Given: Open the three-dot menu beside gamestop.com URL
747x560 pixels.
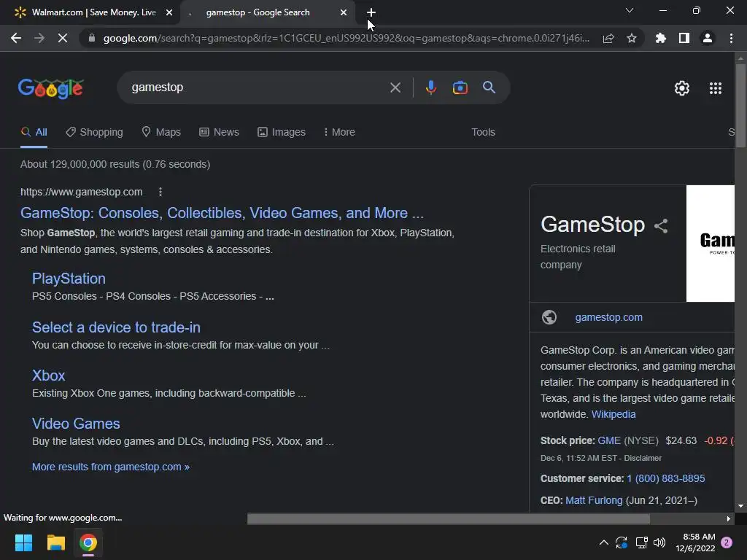Looking at the screenshot, I should pyautogui.click(x=160, y=192).
